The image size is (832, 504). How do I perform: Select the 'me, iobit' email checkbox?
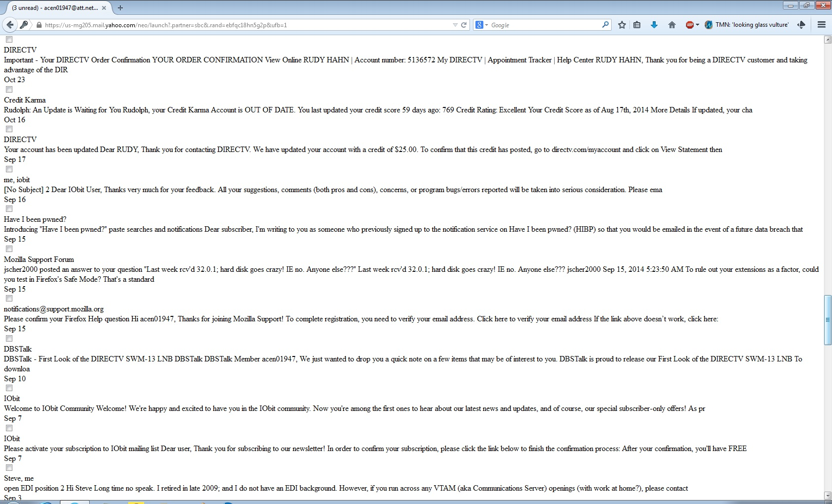(x=9, y=169)
